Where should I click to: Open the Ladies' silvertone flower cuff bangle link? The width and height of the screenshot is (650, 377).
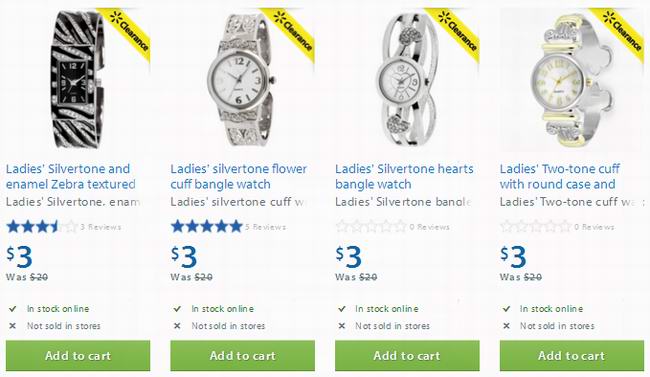coord(238,176)
